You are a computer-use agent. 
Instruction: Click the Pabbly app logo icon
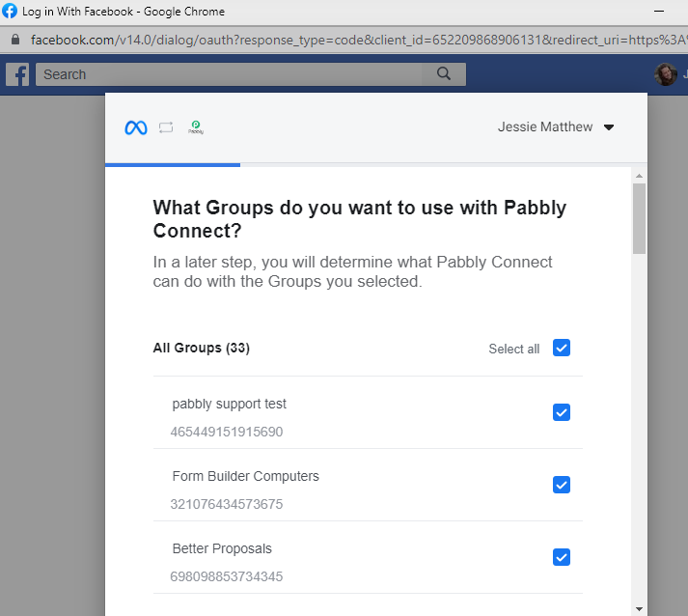coord(196,127)
